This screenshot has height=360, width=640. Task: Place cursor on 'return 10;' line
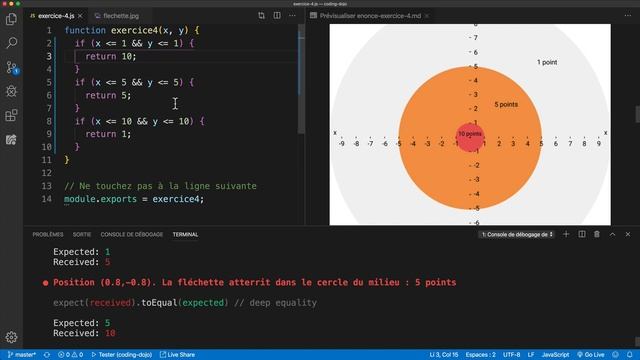click(x=111, y=56)
